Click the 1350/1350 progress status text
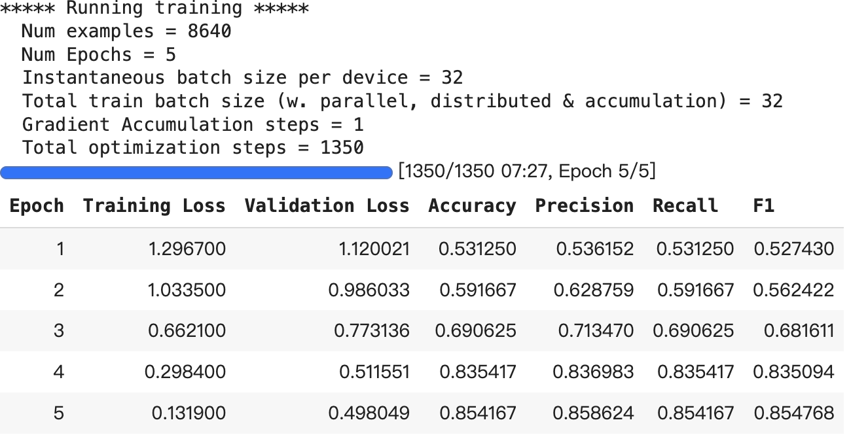The height and width of the screenshot is (437, 868). [x=527, y=171]
